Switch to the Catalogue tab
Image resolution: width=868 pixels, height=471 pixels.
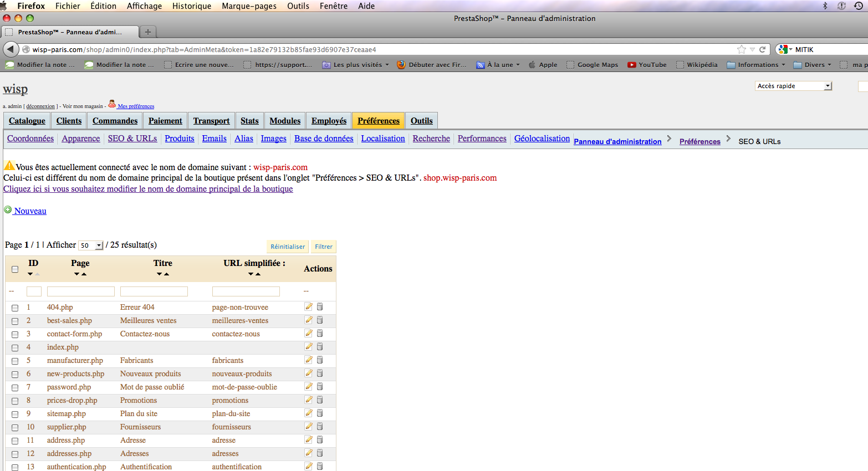27,121
